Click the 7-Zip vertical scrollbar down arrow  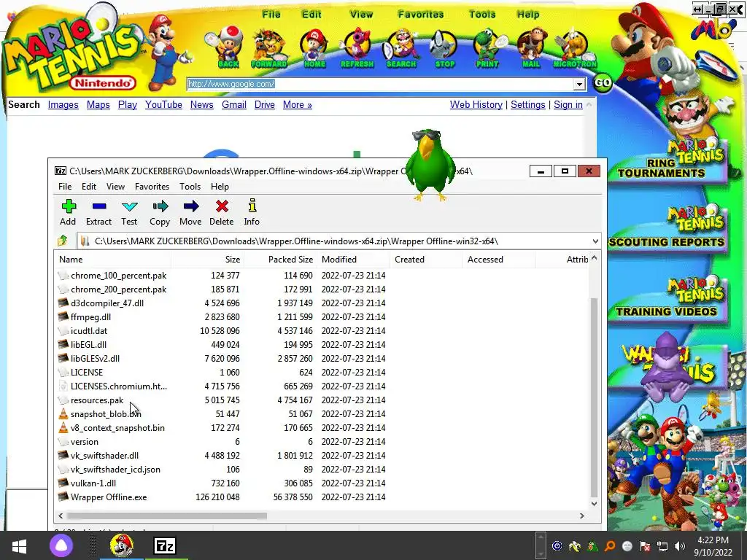pos(594,504)
